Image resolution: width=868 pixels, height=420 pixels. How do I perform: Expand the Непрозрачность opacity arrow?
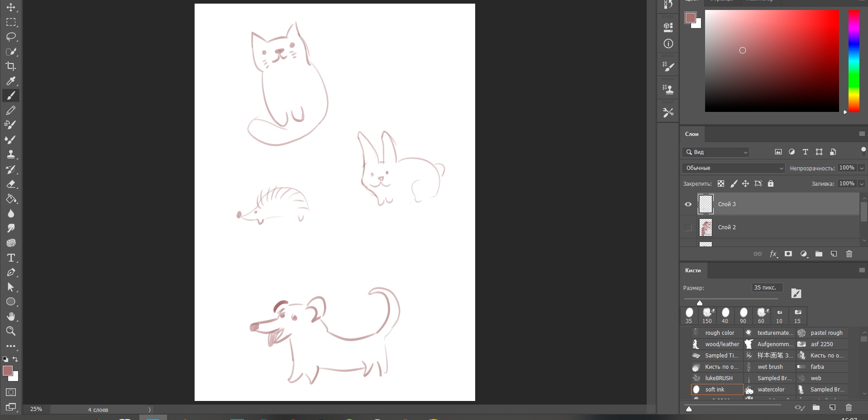[862, 168]
